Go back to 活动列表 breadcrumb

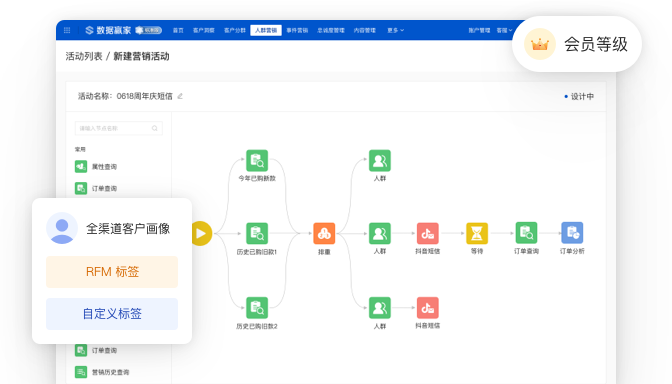(x=84, y=56)
